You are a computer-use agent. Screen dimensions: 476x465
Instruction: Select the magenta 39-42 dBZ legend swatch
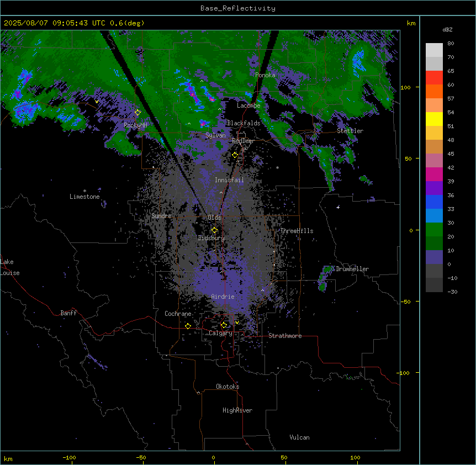tap(434, 174)
